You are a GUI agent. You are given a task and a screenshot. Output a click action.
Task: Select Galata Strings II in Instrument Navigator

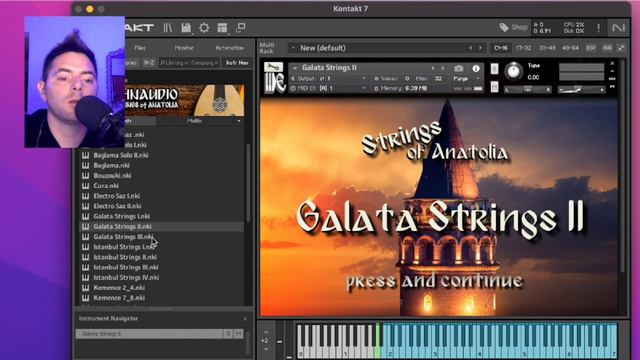(x=149, y=334)
